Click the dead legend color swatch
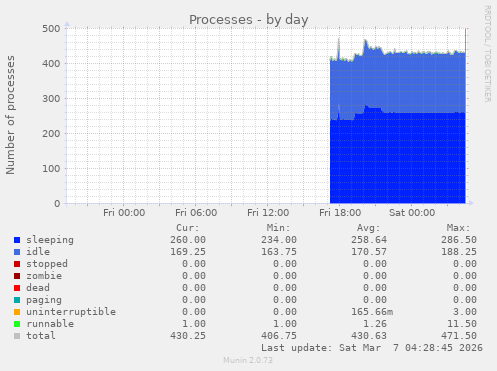The image size is (497, 371). click(x=17, y=288)
